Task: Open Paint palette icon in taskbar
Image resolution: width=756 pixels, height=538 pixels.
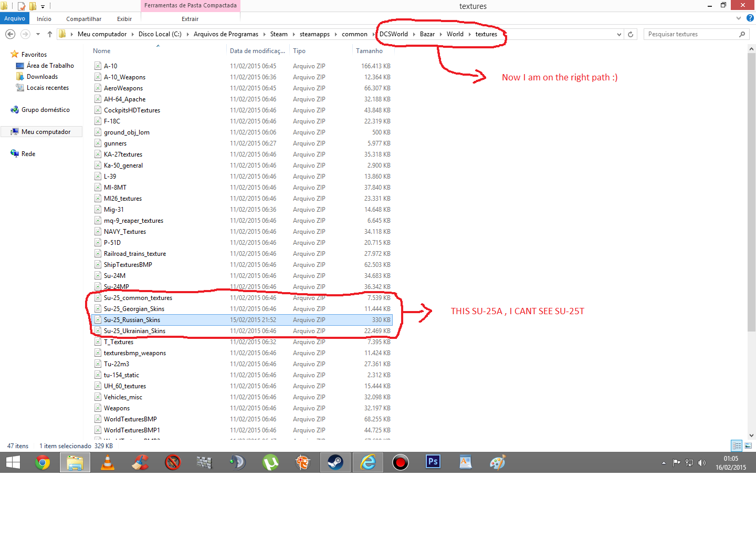Action: (498, 462)
